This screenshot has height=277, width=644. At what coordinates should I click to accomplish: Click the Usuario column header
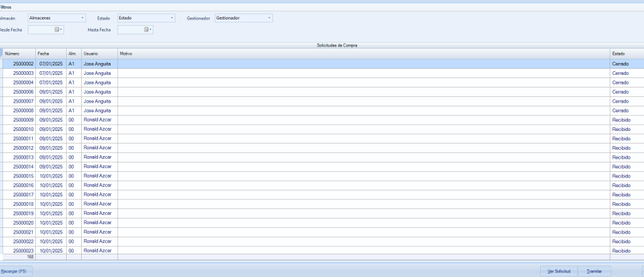click(x=98, y=54)
